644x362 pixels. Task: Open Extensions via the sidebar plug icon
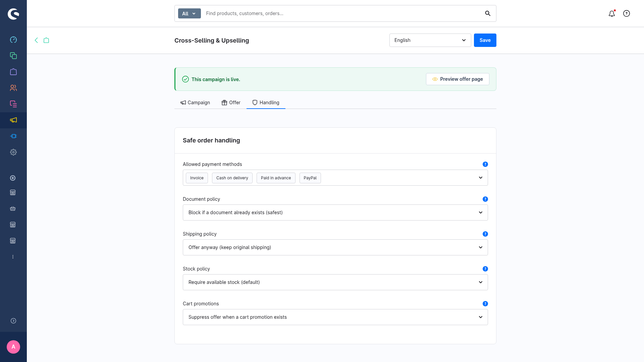point(13,136)
